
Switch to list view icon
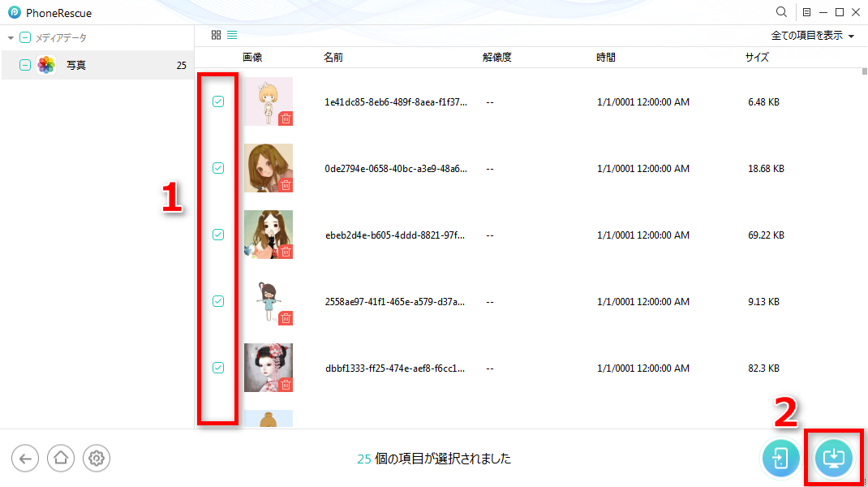(x=232, y=35)
